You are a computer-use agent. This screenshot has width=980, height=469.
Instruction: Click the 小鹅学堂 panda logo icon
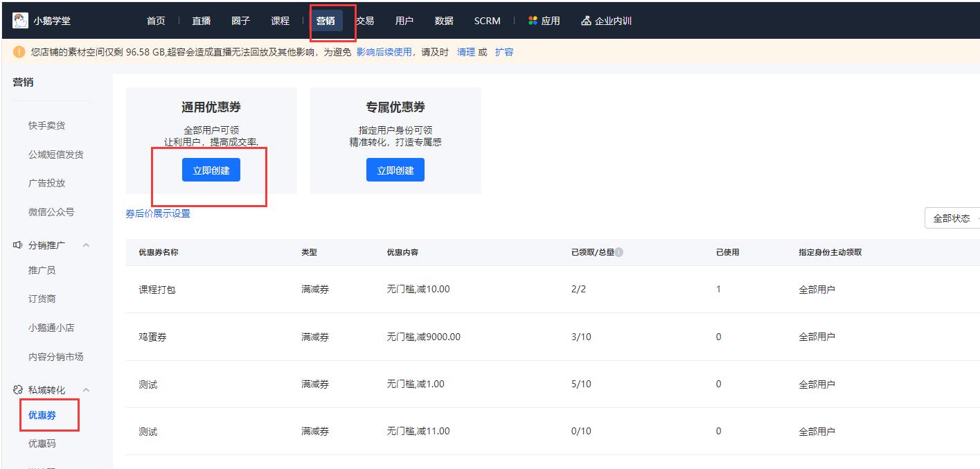[21, 20]
